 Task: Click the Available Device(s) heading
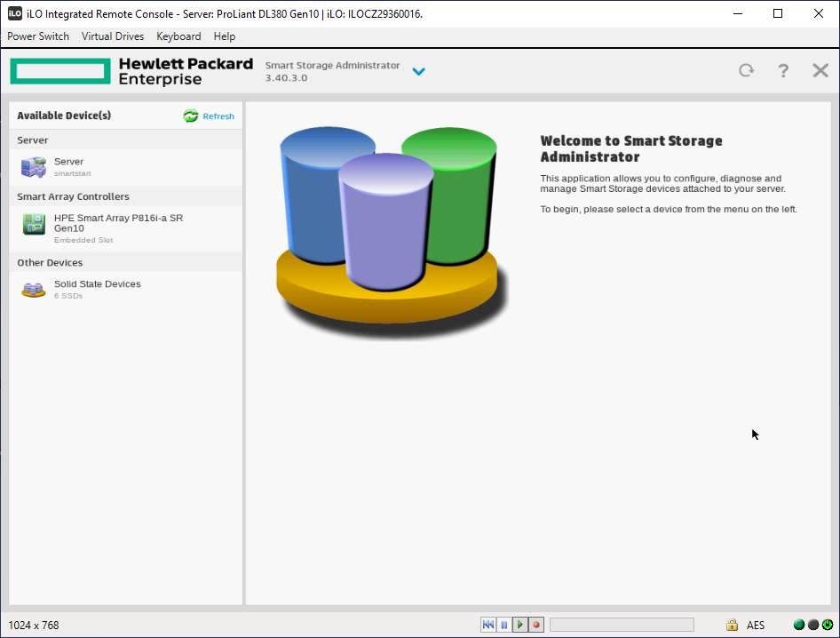click(x=64, y=116)
